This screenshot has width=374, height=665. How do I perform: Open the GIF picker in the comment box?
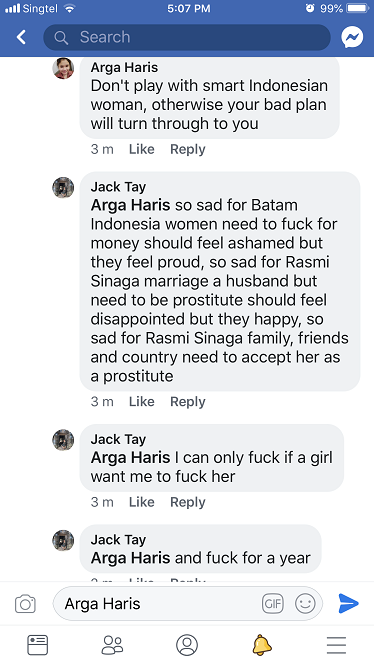[x=273, y=603]
